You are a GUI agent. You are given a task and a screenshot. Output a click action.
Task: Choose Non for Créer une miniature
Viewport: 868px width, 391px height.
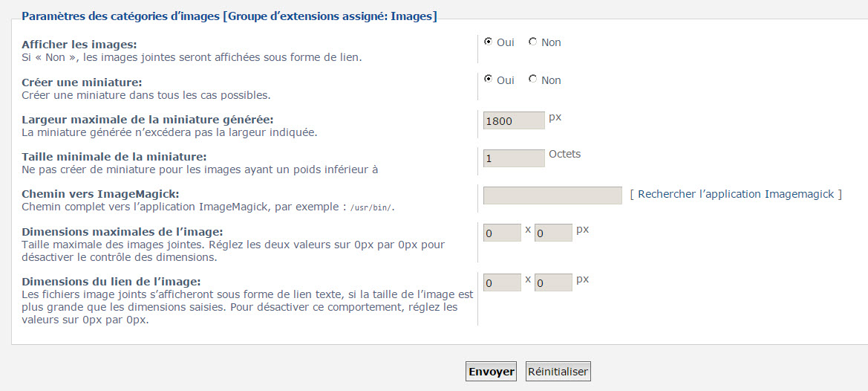[x=532, y=80]
